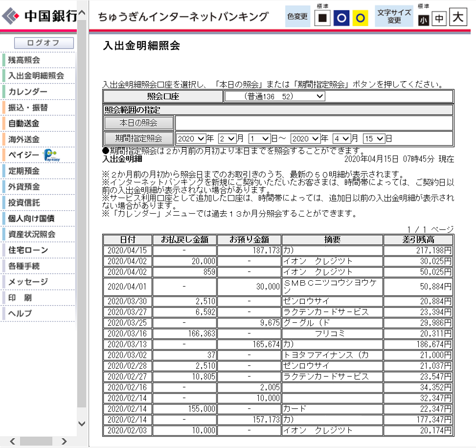
Task: Click the Chugoku Bank logo
Action: coord(39,17)
